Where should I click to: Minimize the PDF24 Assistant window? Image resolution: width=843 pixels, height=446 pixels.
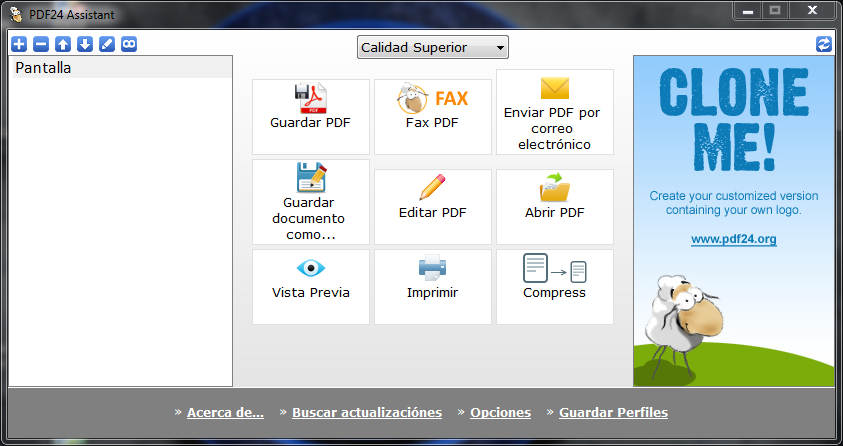pyautogui.click(x=747, y=11)
